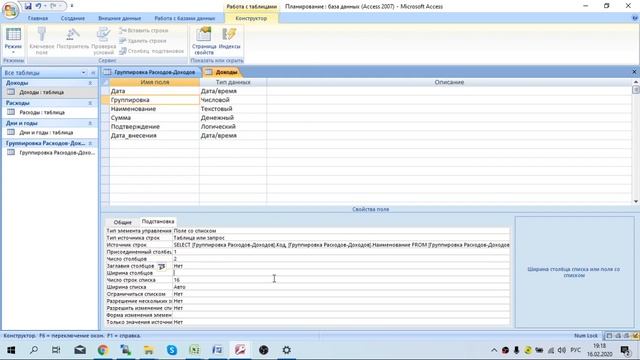Open Settings gear from the taskbar
Image resolution: width=640 pixels, height=360 pixels.
click(287, 350)
